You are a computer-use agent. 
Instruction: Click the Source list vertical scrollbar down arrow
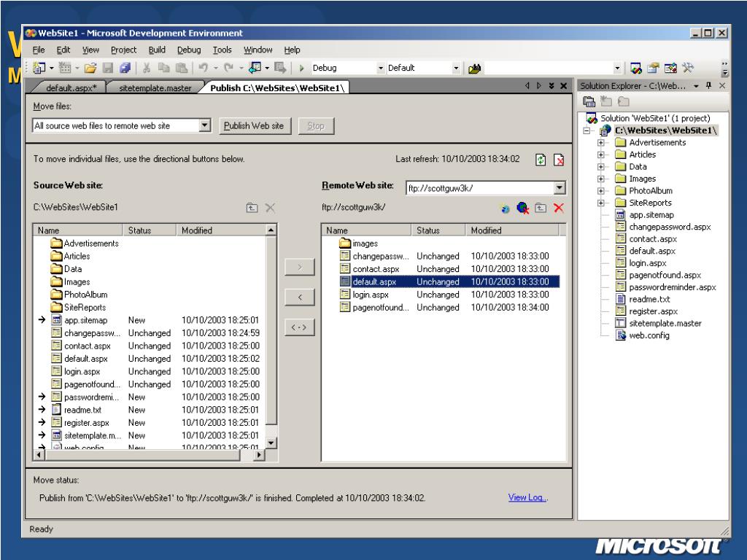click(x=271, y=443)
